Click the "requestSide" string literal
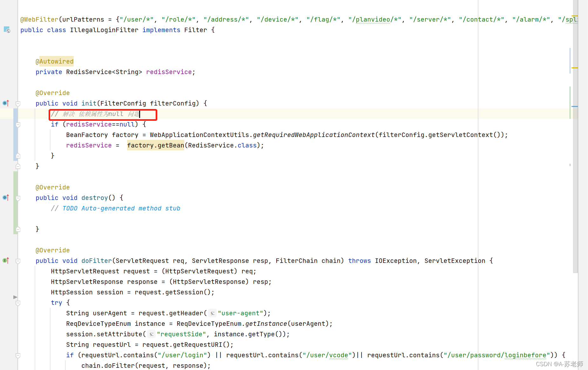Image resolution: width=588 pixels, height=370 pixels. [x=181, y=334]
